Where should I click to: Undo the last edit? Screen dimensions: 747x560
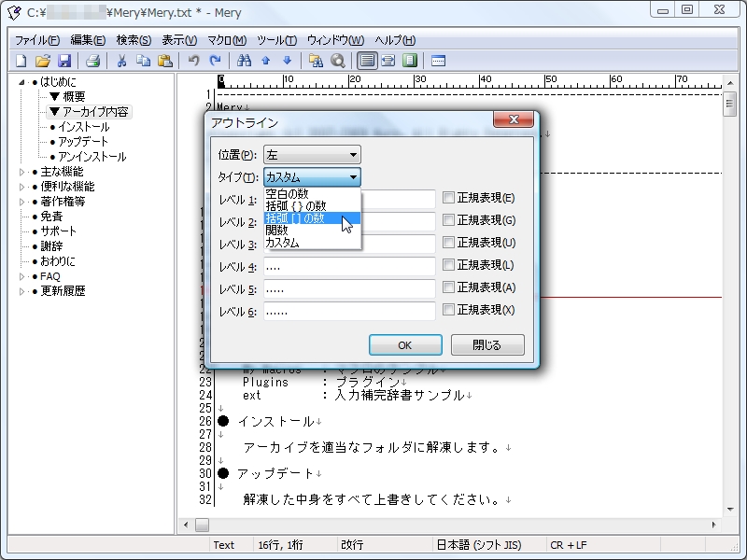coord(193,61)
